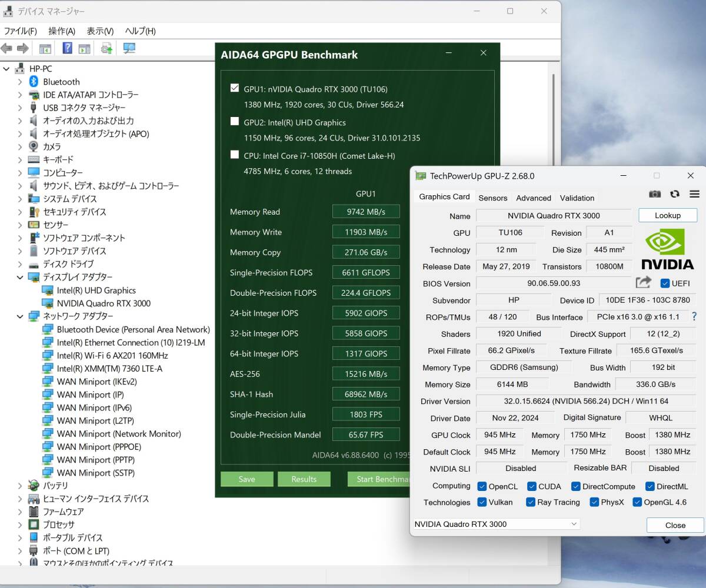Enable the GPU2 Intel UHD Graphics checkbox
Image resolution: width=706 pixels, height=588 pixels.
235,122
